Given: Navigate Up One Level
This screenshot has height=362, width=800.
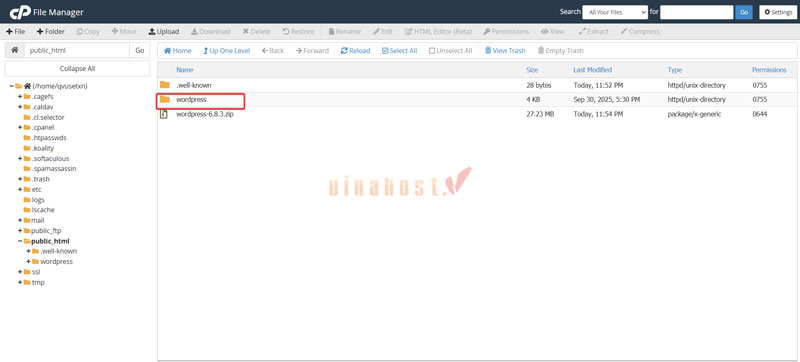Looking at the screenshot, I should point(227,50).
